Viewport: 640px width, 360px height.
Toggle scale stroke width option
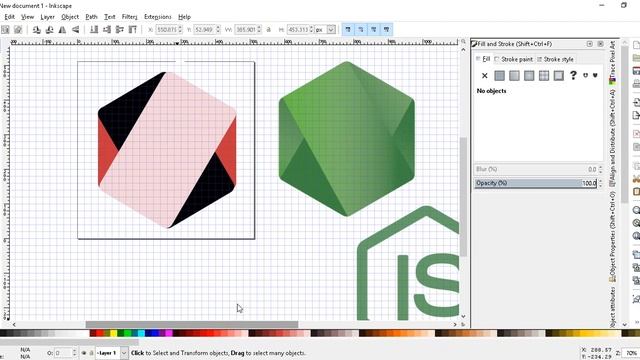[x=348, y=29]
